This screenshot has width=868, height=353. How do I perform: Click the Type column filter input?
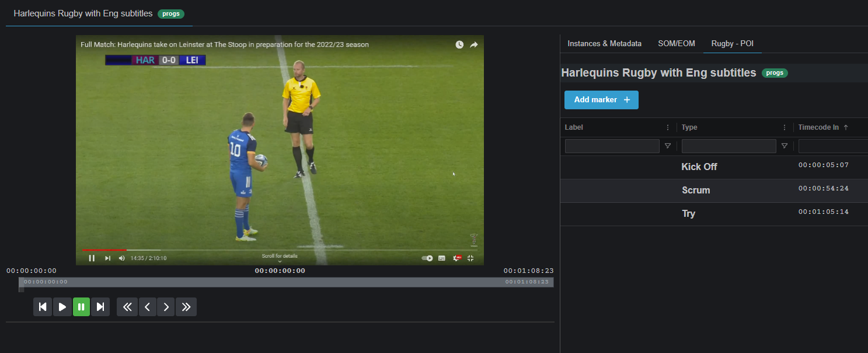point(728,146)
